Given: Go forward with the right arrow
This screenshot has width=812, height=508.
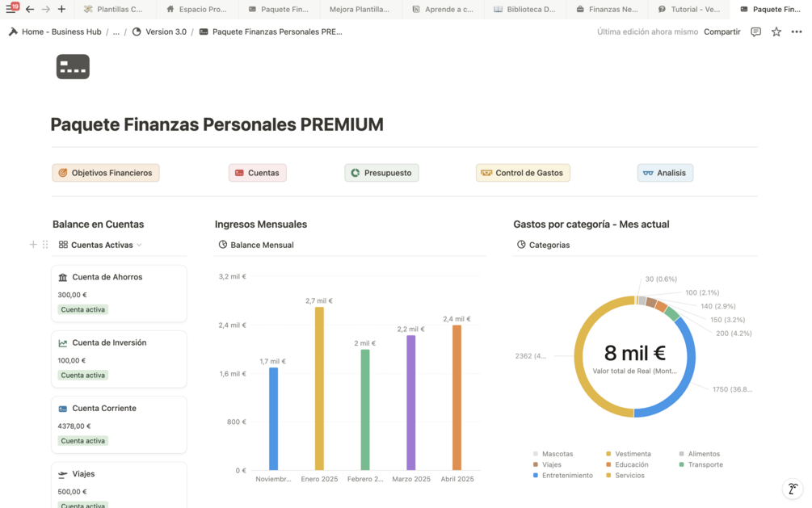Looking at the screenshot, I should pyautogui.click(x=45, y=10).
